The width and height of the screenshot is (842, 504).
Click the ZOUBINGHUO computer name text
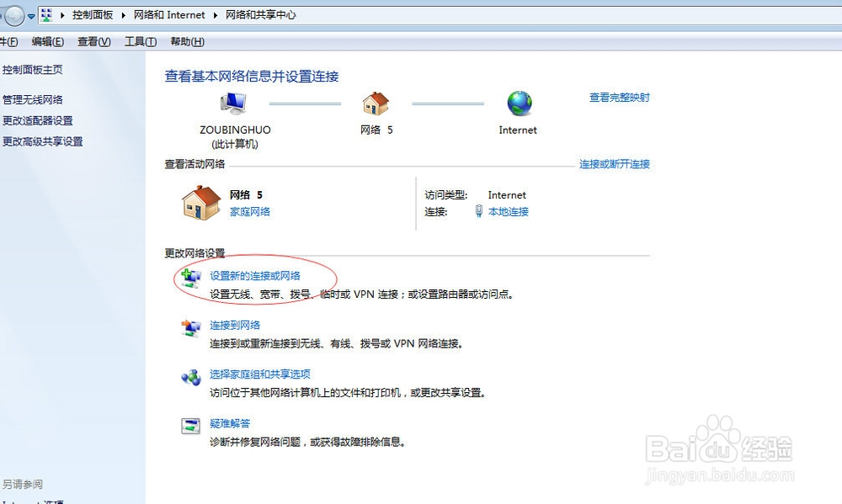click(235, 130)
